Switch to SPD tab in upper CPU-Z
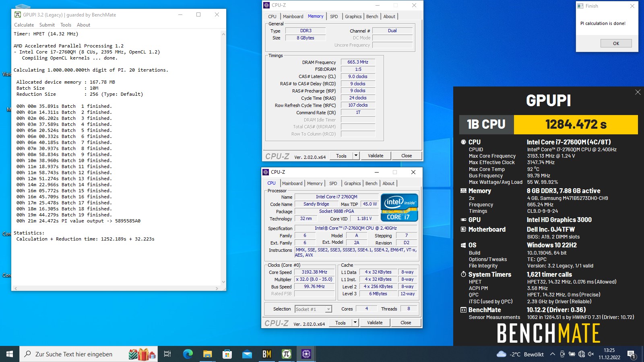Screen dimensions: 644x362 (x=334, y=16)
